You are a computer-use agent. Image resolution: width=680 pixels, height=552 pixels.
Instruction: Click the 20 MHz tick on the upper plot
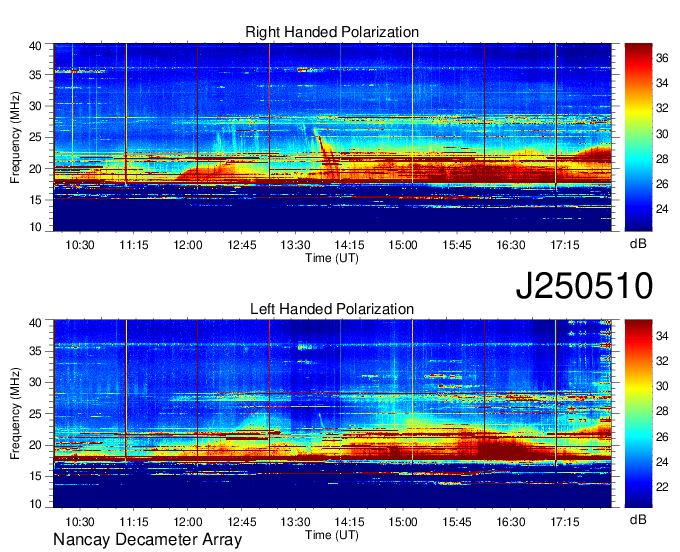[35, 169]
